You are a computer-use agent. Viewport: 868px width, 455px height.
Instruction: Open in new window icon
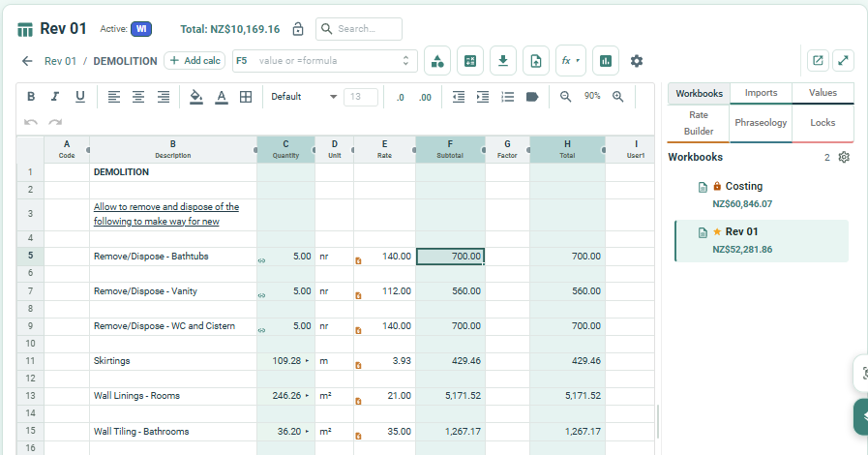coord(818,60)
